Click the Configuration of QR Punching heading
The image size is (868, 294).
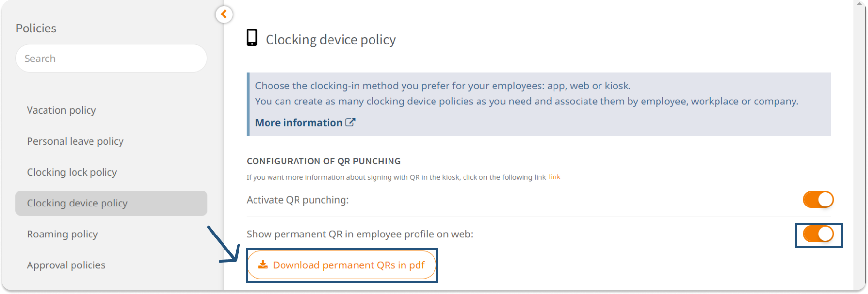[x=323, y=161]
